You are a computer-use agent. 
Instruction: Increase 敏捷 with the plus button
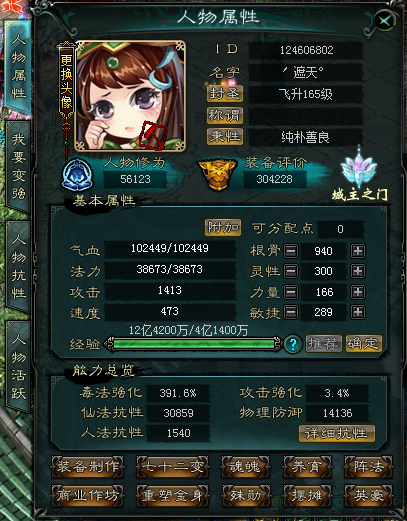coord(358,312)
